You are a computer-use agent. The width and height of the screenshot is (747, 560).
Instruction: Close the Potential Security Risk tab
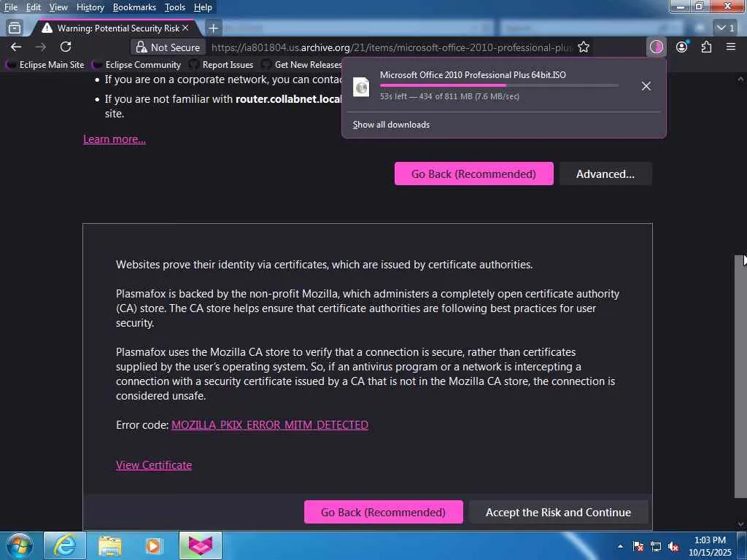(185, 28)
